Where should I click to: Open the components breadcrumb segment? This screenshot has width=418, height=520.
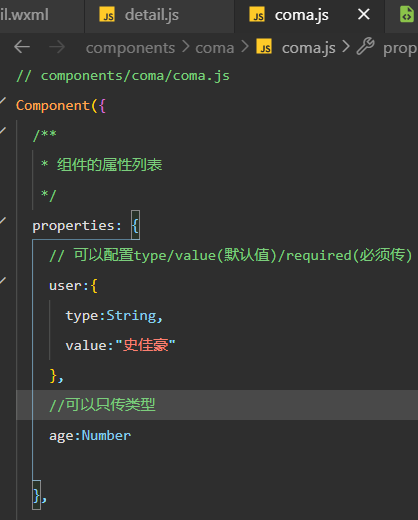pyautogui.click(x=130, y=48)
